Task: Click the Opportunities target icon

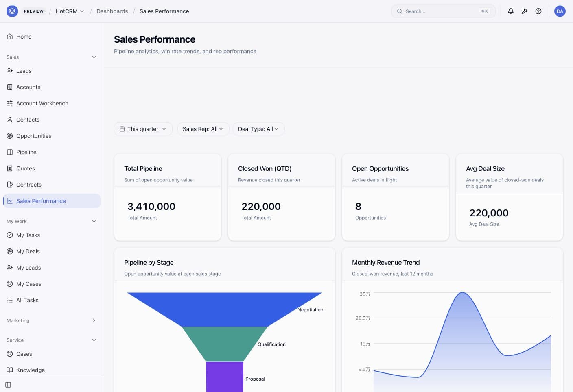Action: point(10,136)
